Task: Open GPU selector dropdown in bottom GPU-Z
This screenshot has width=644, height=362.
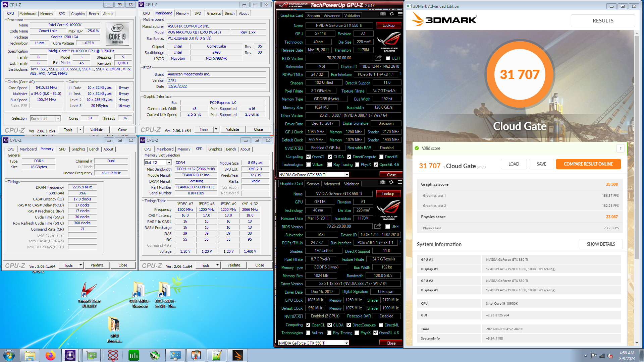Action: coord(347,343)
